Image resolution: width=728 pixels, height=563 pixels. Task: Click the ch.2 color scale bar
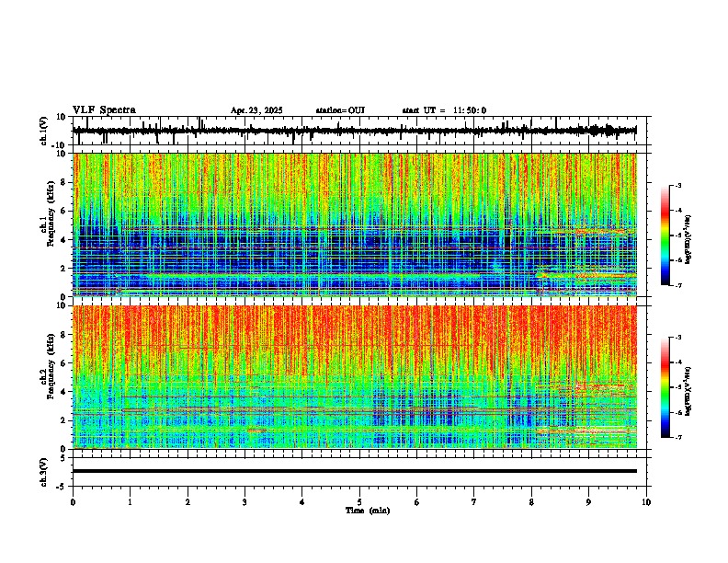tap(665, 387)
